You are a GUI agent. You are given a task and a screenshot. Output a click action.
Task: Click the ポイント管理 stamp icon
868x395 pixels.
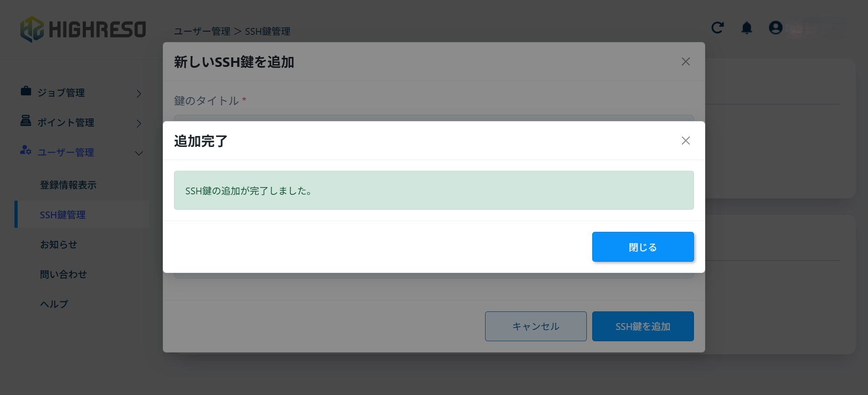[26, 121]
